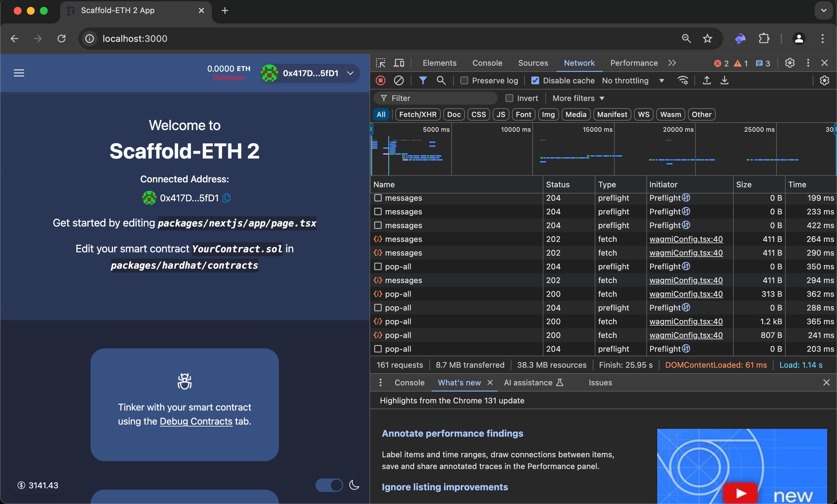The height and width of the screenshot is (504, 837).
Task: Select the 288 ms pop-all preflight row
Action: pos(603,308)
